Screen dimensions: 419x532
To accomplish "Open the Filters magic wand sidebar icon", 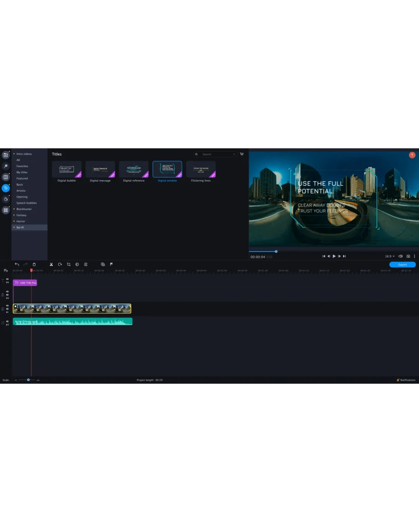I will [x=6, y=166].
